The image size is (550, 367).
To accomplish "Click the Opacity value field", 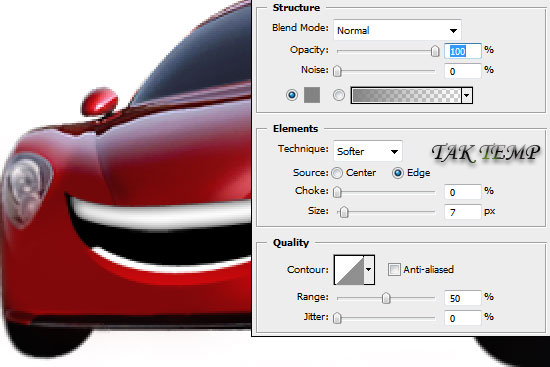I will pos(463,51).
